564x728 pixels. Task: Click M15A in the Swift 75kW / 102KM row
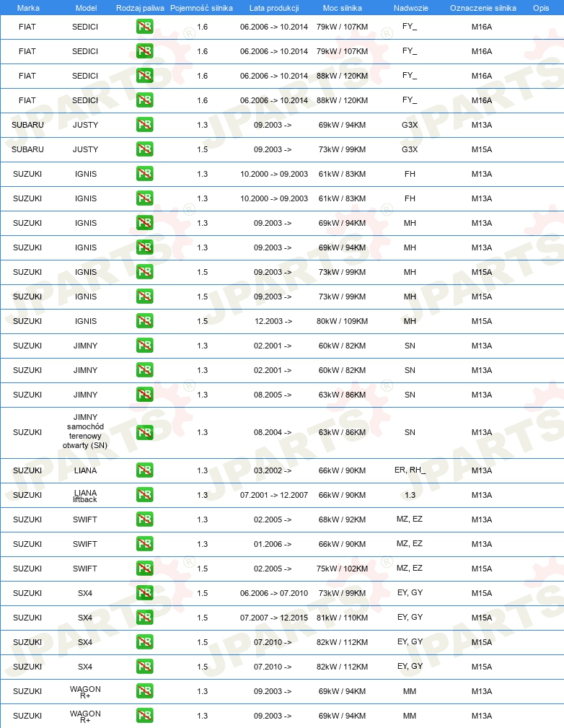pyautogui.click(x=482, y=569)
